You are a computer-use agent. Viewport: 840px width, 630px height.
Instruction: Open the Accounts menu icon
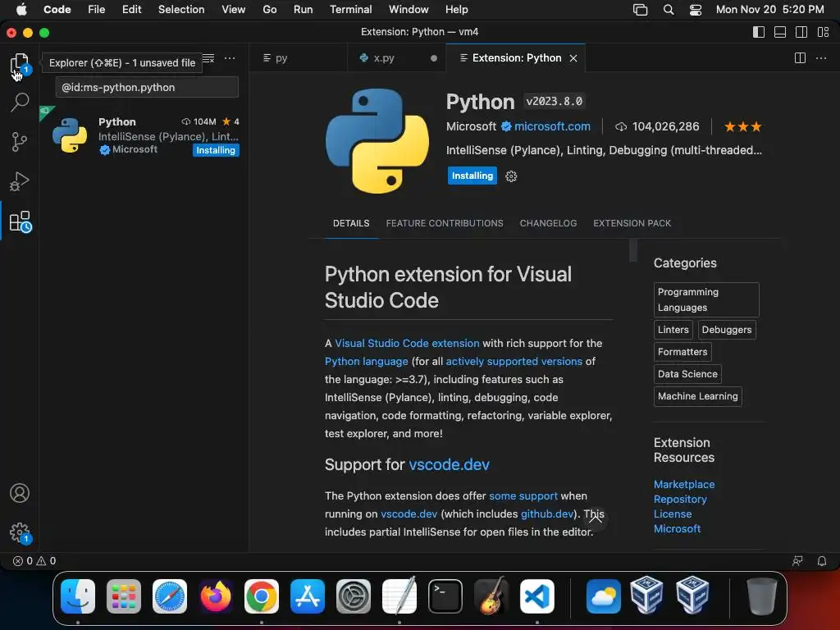click(20, 493)
